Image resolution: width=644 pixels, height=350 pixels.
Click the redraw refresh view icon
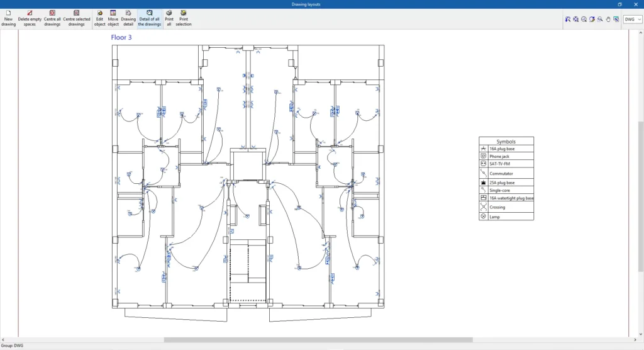click(592, 20)
